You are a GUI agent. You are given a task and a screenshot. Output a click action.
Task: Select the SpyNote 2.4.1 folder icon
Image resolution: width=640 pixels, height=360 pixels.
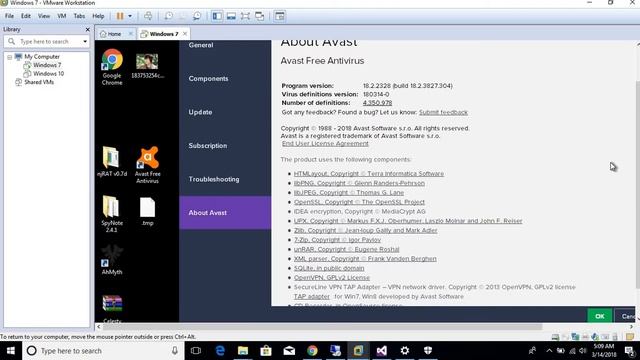(x=112, y=214)
